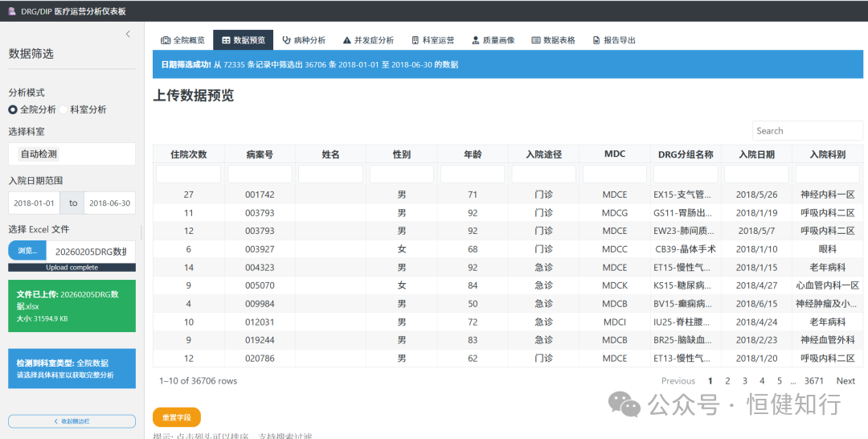Click the uploaded file name field 20260205DRG数
Image resolution: width=868 pixels, height=439 pixels.
(x=91, y=251)
